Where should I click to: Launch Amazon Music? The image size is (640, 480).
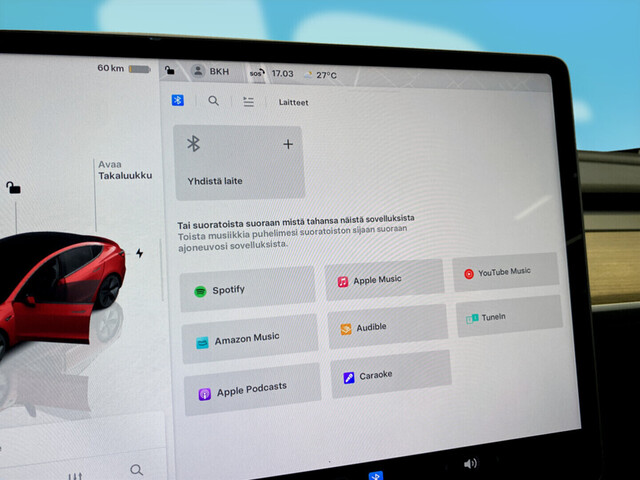(250, 339)
